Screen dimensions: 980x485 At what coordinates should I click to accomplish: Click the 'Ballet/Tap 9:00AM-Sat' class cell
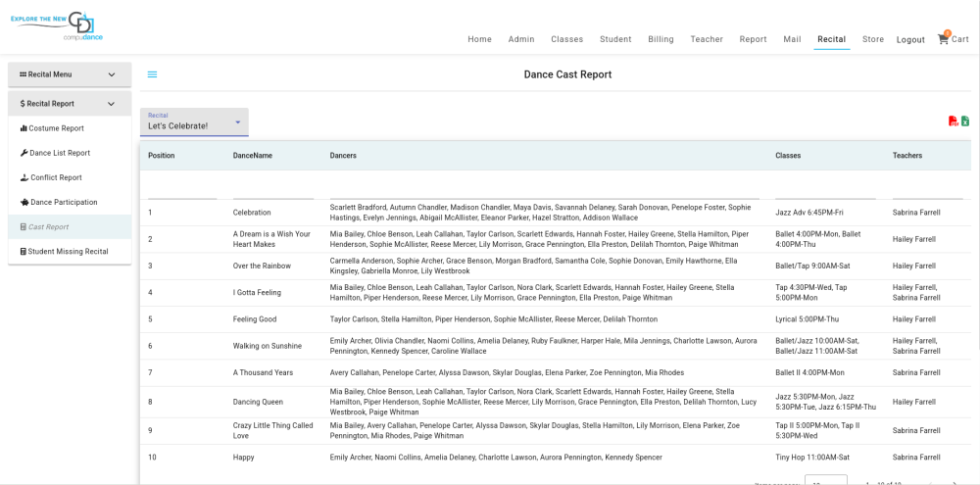pyautogui.click(x=812, y=266)
